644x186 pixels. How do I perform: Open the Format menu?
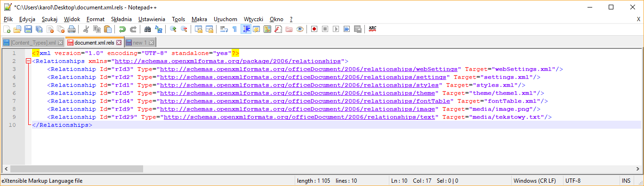pos(96,19)
